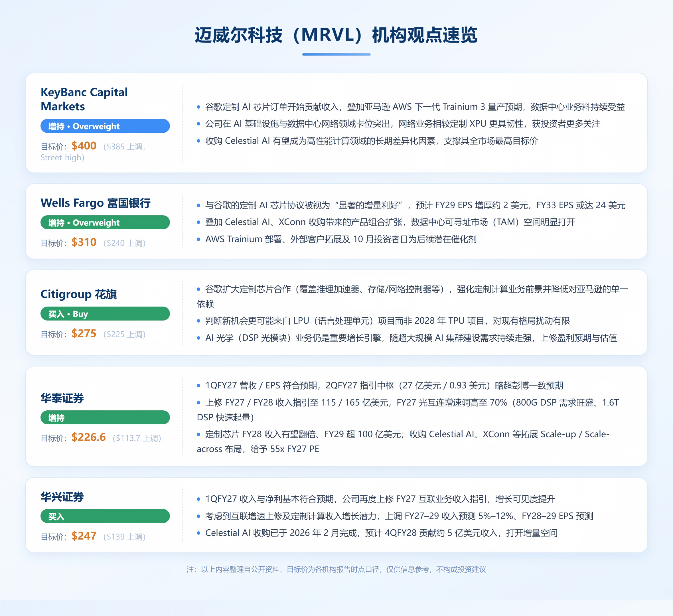Viewport: 673px width, 616px height.
Task: Click the KeyBanc Capital Markets heading
Action: (x=84, y=99)
